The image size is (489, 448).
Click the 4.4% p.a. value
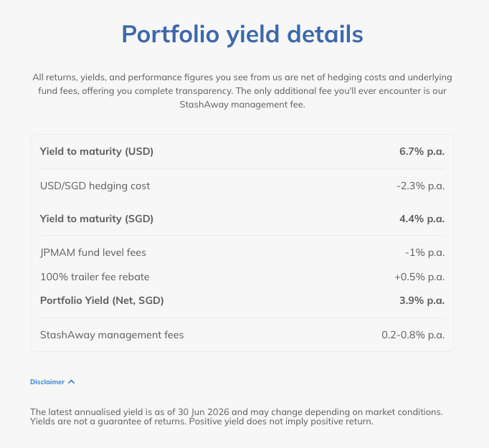coord(422,219)
